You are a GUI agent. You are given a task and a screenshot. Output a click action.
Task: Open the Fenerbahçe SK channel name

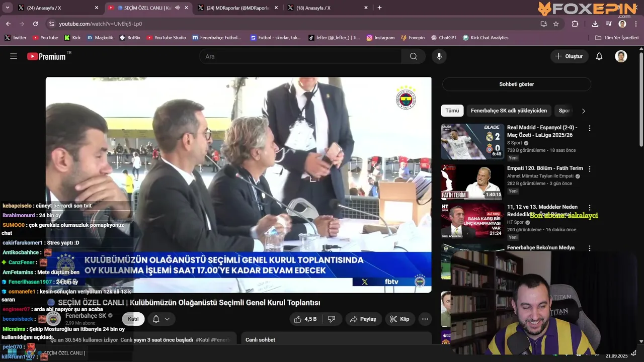click(x=86, y=316)
